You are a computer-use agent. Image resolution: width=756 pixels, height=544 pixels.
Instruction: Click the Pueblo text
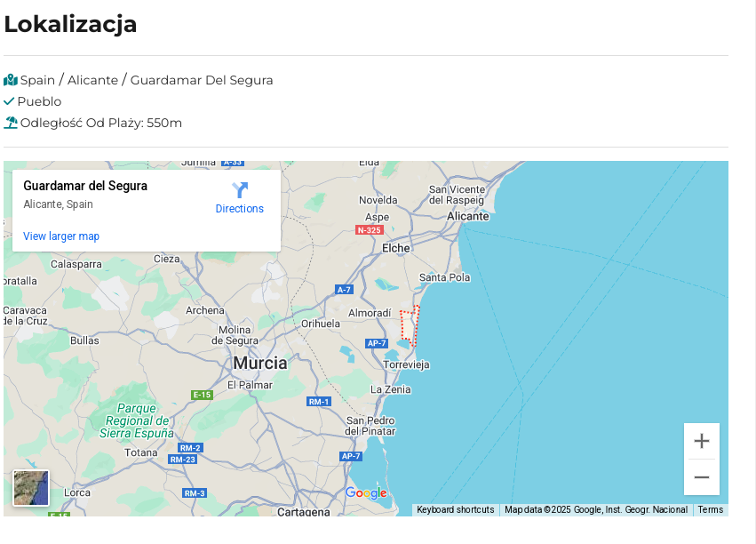[40, 101]
